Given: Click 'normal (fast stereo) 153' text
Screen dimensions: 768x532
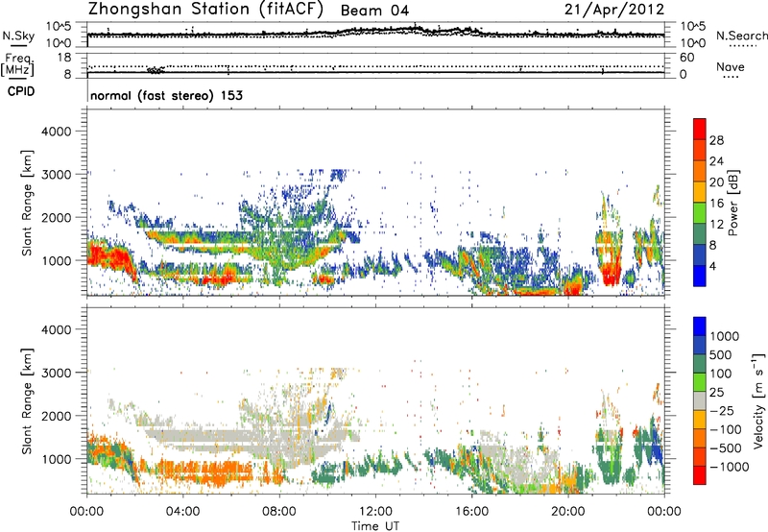Looking at the screenshot, I should 166,95.
